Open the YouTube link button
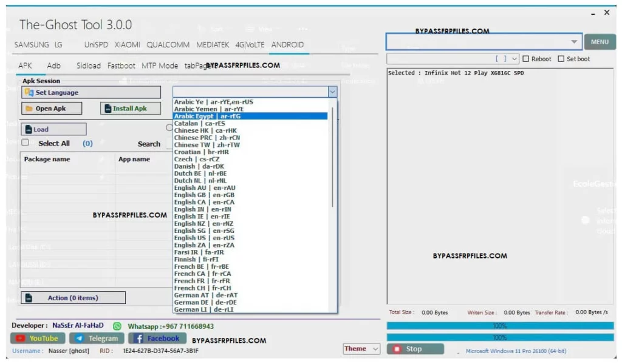This screenshot has height=364, width=622. click(x=37, y=339)
